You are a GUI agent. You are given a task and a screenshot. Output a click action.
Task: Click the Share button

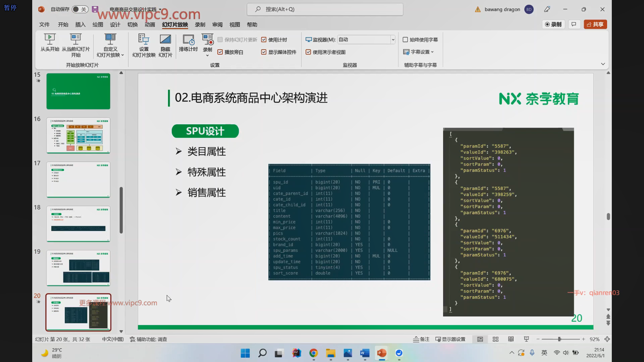[x=595, y=24]
